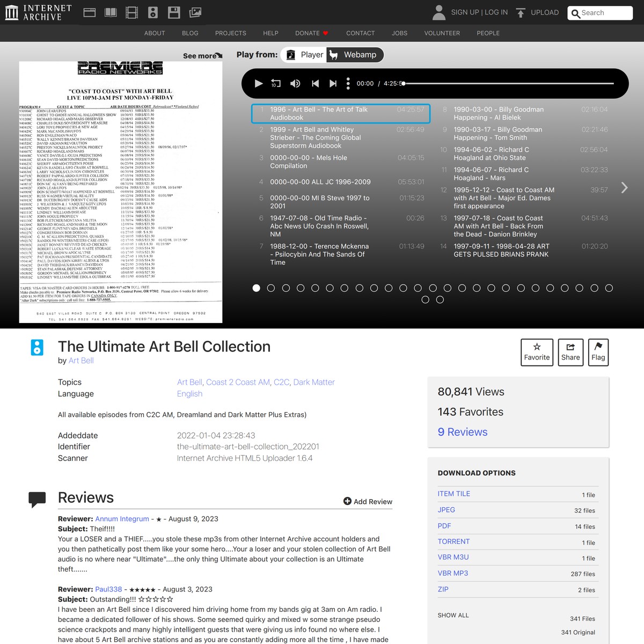Flag this item
This screenshot has width=644, height=644.
click(x=598, y=353)
